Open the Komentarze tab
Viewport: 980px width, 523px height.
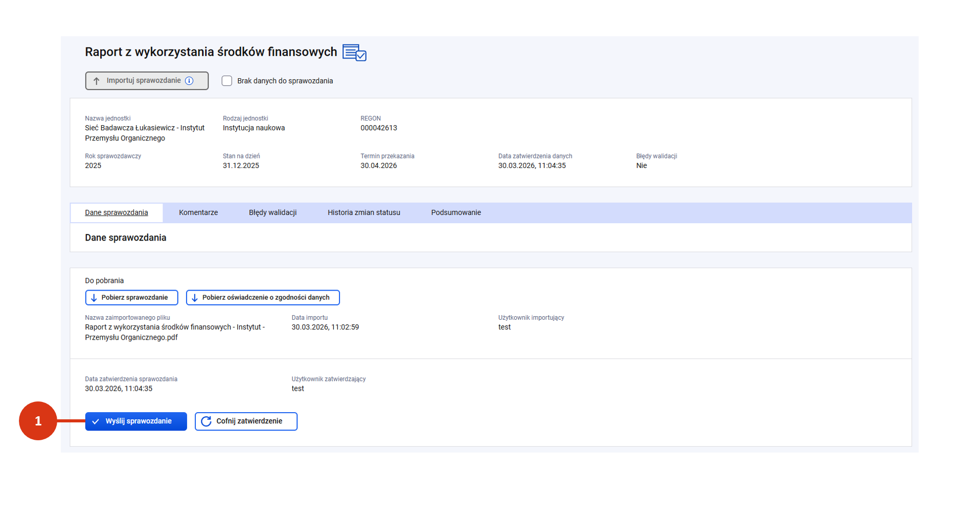point(198,212)
